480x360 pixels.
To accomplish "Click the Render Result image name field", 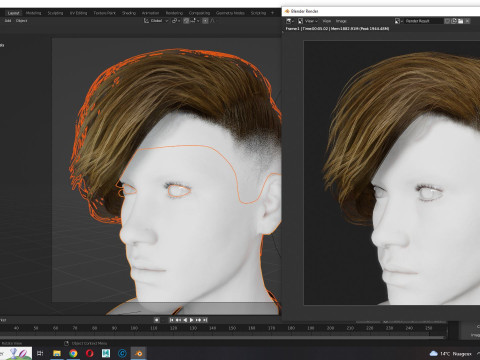I will click(423, 21).
